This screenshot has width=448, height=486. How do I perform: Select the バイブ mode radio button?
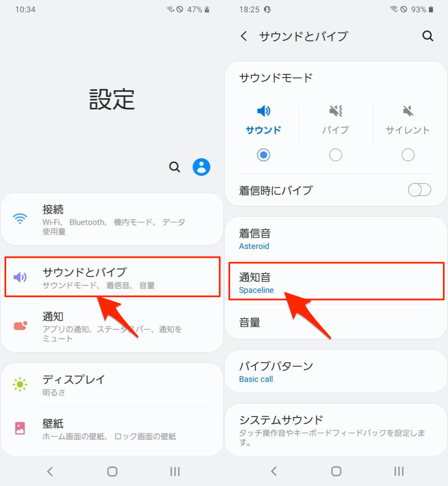[335, 155]
